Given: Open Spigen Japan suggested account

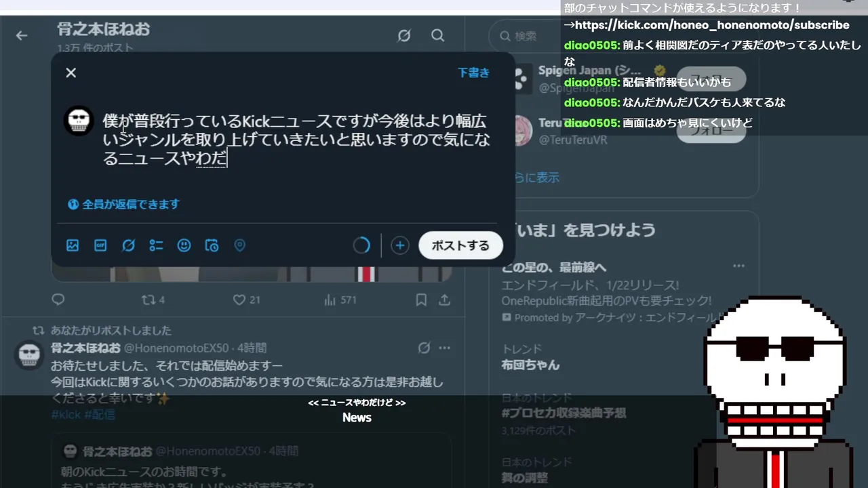Looking at the screenshot, I should (589, 70).
